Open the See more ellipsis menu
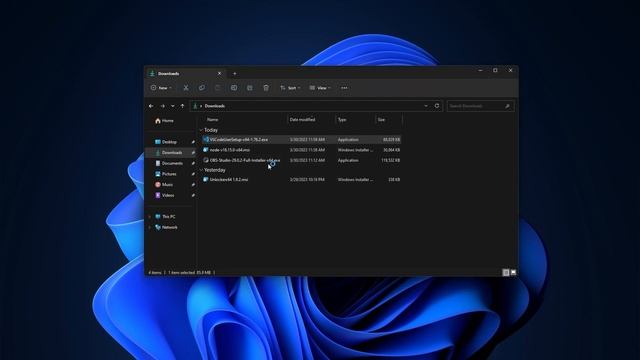The width and height of the screenshot is (640, 360). [x=344, y=88]
